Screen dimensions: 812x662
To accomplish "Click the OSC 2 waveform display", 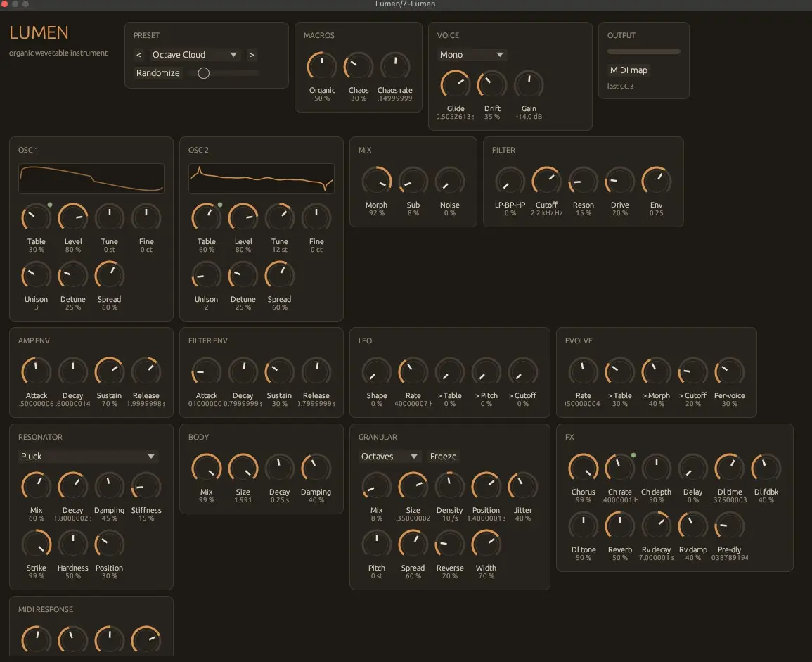I will click(x=262, y=179).
